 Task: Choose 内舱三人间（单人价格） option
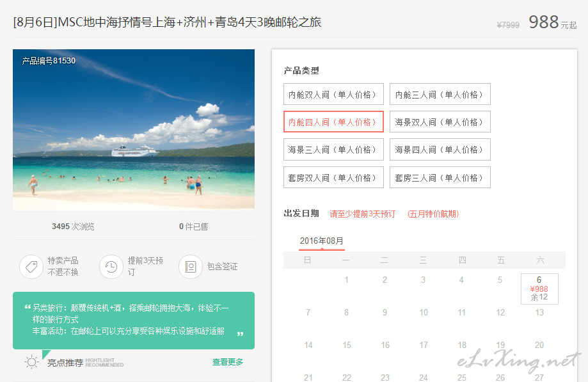(440, 94)
